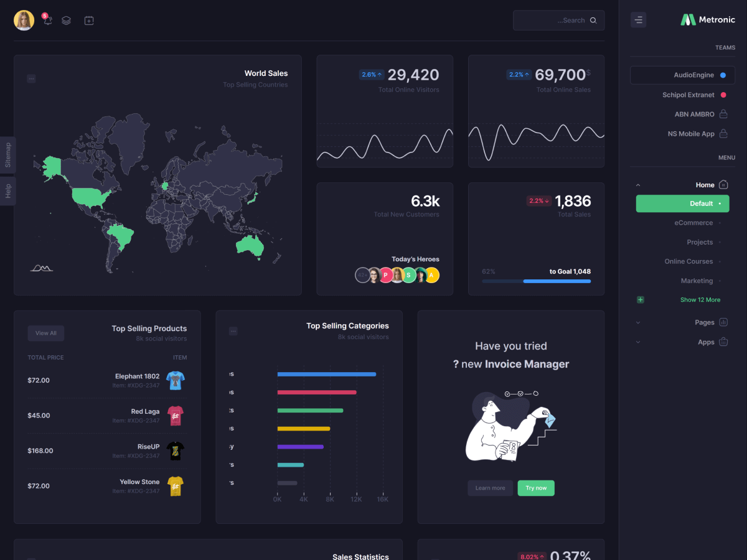Screen dimensions: 747x560
Task: Expand the Apps menu section
Action: 638,342
